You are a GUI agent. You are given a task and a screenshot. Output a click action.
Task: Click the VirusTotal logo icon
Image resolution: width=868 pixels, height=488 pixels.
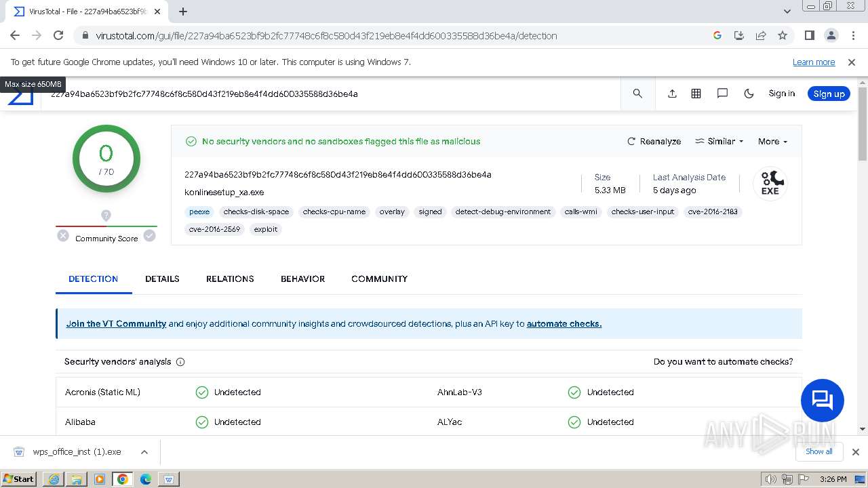click(x=20, y=96)
